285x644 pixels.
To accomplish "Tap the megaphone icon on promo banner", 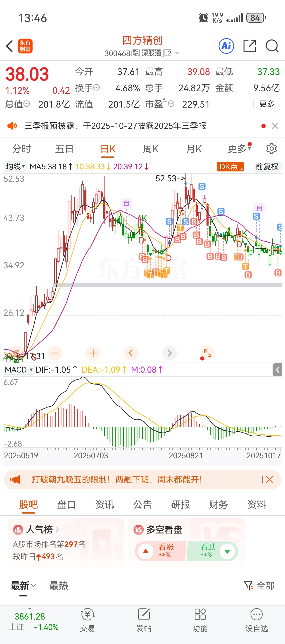I will pos(15,480).
